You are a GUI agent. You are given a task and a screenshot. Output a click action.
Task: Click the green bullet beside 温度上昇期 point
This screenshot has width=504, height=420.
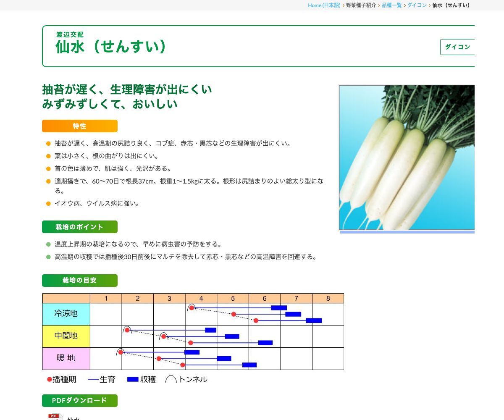47,244
